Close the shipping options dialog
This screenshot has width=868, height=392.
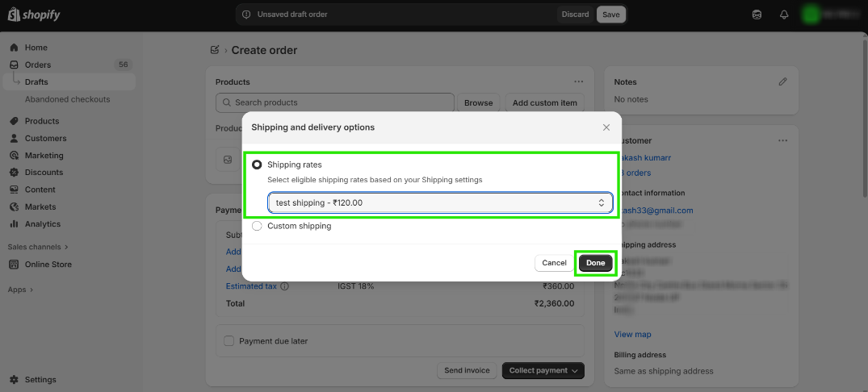(606, 127)
